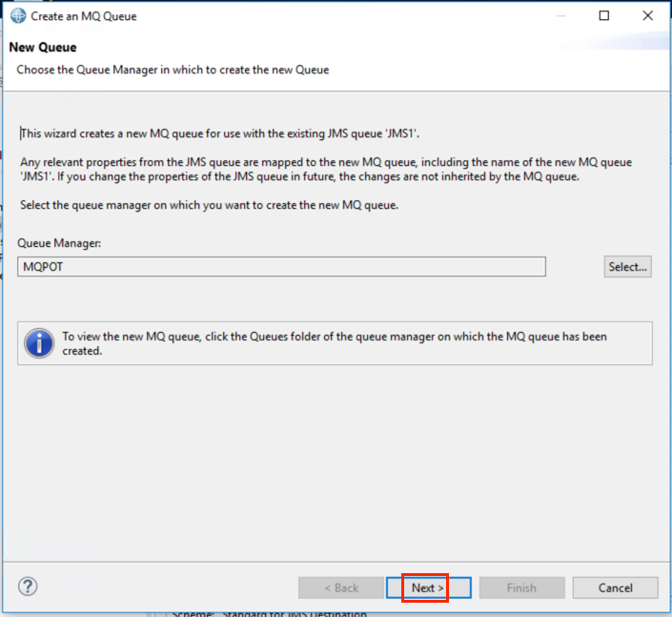Maximize the Create an MQ Queue dialog
The width and height of the screenshot is (672, 617).
coord(604,16)
